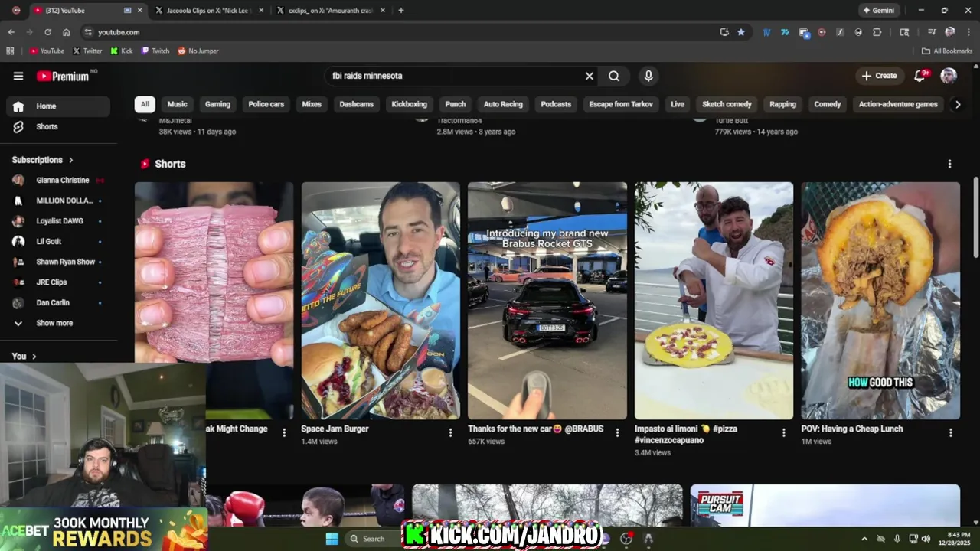This screenshot has height=551, width=980.
Task: Open taskbar volume speaker icon
Action: point(926,539)
